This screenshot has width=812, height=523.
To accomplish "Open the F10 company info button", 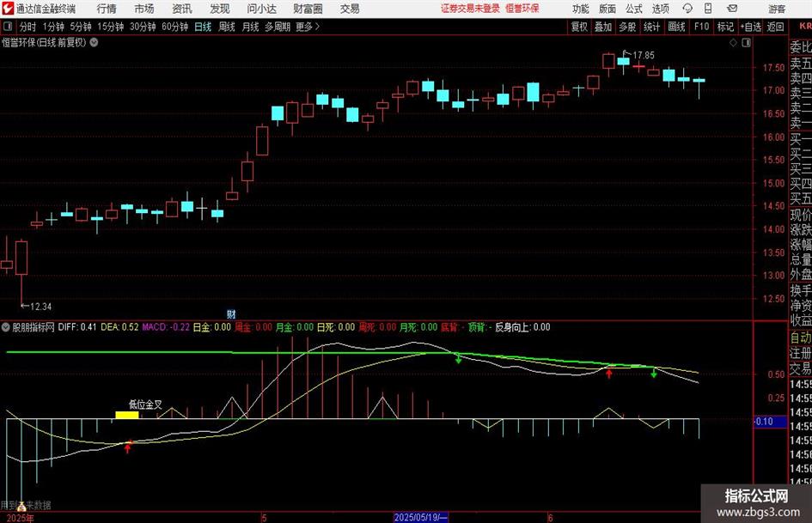I will (702, 27).
